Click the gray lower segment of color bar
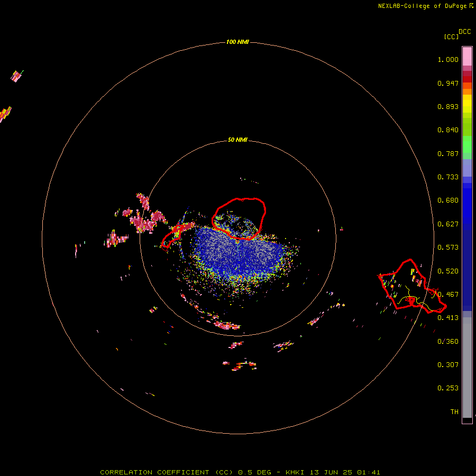The image size is (476, 476). tap(467, 368)
